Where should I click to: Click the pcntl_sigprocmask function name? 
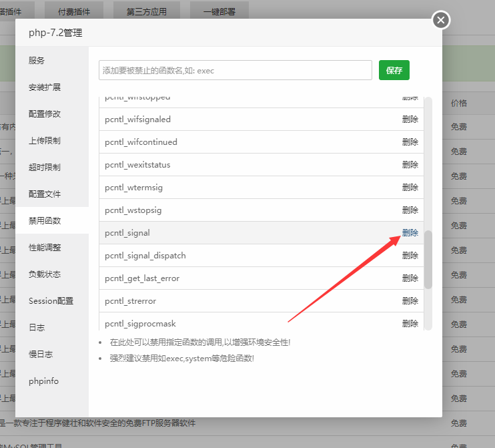pyautogui.click(x=140, y=324)
